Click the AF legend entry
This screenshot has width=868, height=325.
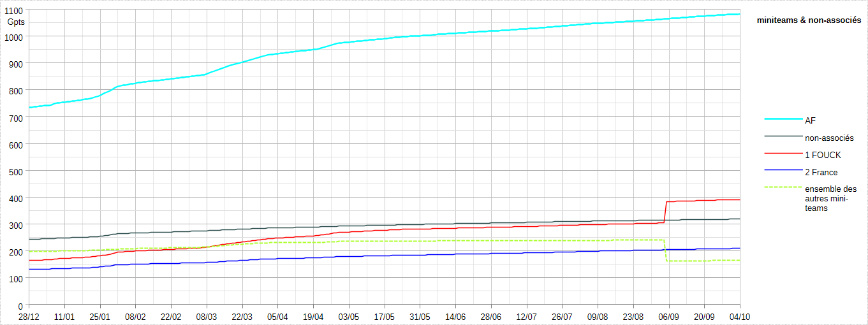point(811,120)
